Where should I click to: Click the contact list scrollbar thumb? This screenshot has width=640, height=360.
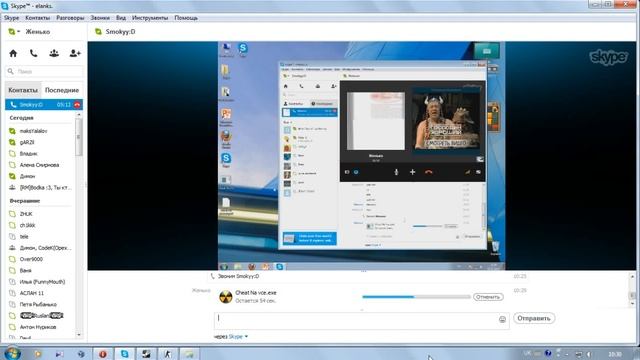pyautogui.click(x=79, y=138)
